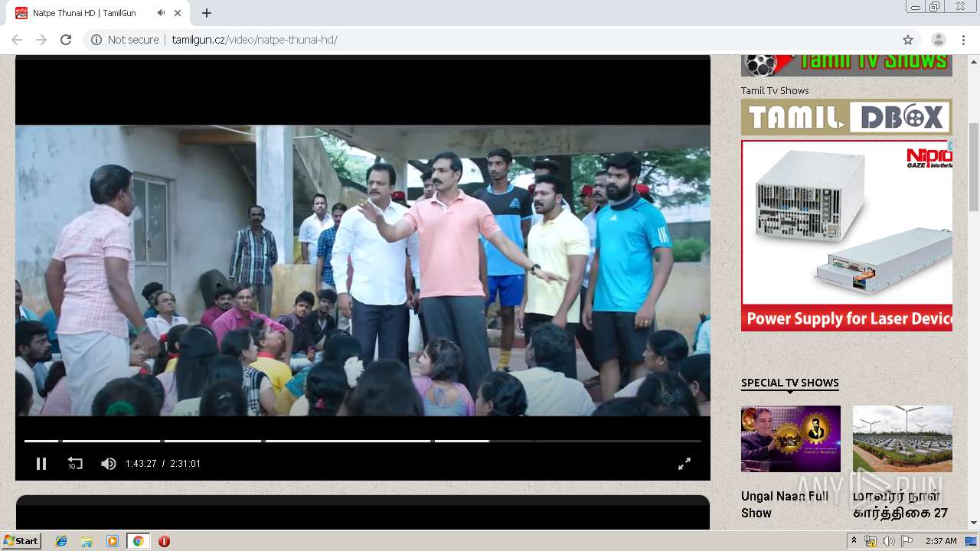Open the Windows Start menu
Screen dimensions: 980x551
click(21, 541)
